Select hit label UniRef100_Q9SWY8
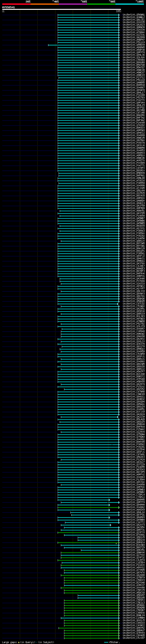The height and width of the screenshot is (644, 146). [134, 90]
